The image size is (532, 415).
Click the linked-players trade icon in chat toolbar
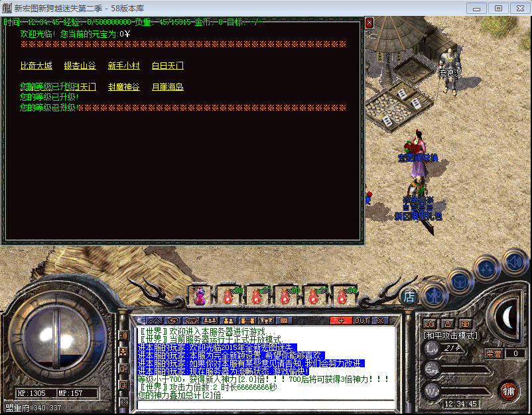247,321
